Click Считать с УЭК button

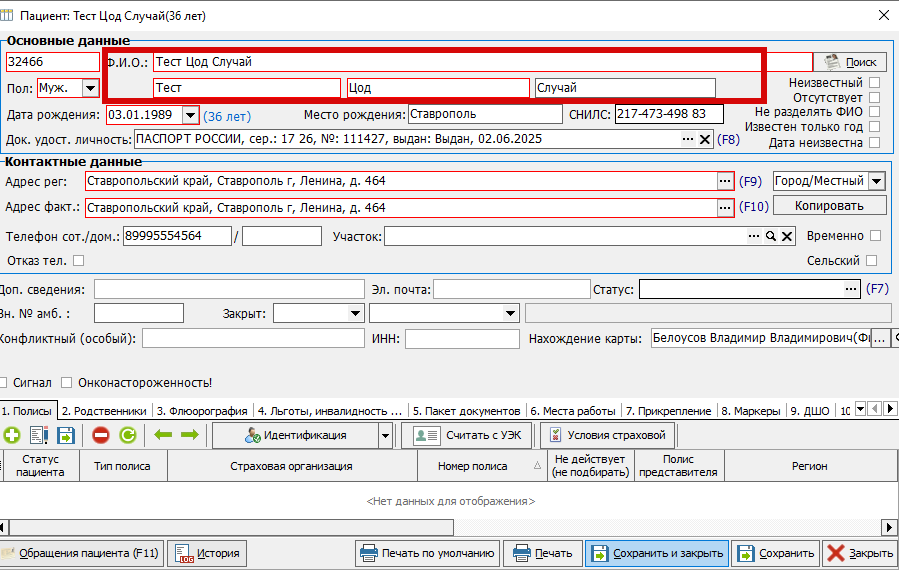point(467,435)
